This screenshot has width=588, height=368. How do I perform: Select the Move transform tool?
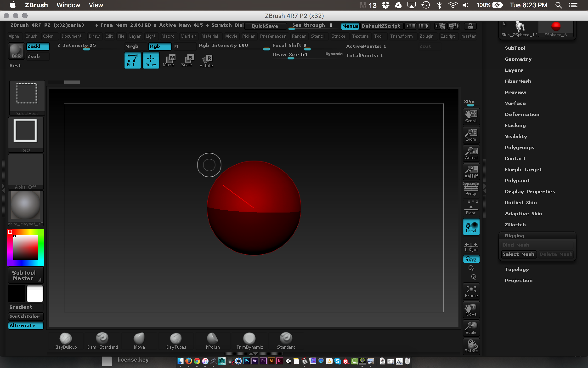tap(169, 60)
